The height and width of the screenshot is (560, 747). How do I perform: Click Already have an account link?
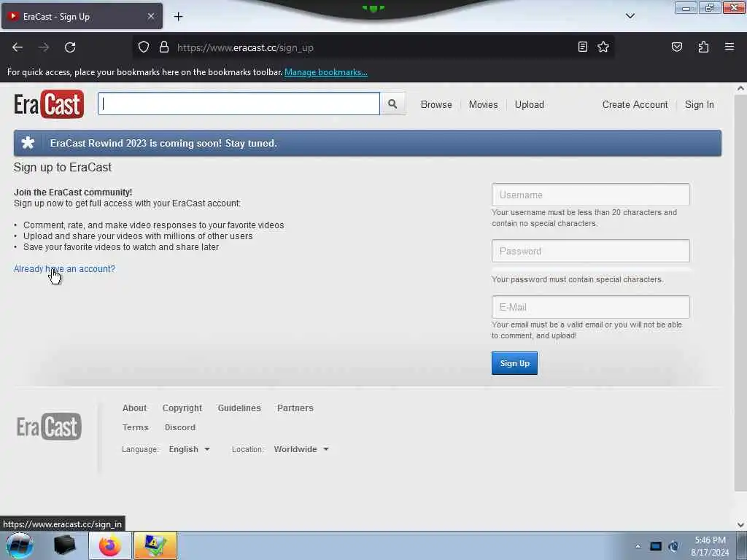pyautogui.click(x=64, y=268)
